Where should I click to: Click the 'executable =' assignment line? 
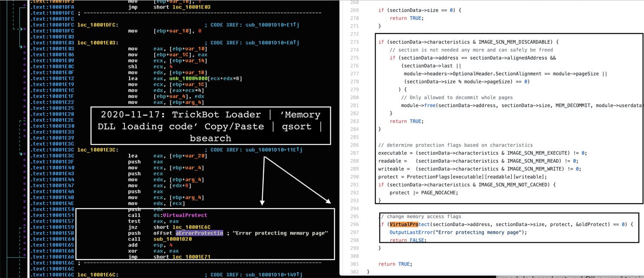click(x=483, y=153)
